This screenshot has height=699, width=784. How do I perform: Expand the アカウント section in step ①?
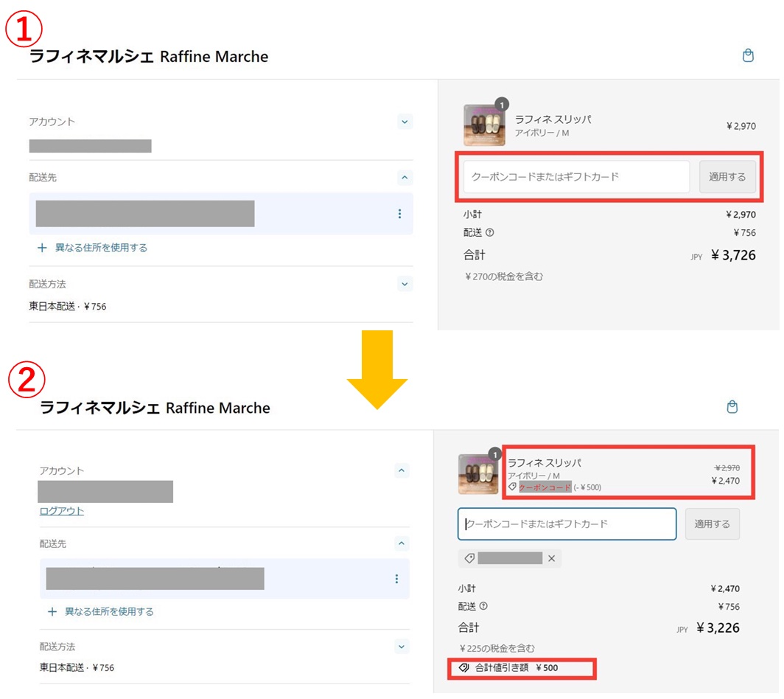pos(405,122)
